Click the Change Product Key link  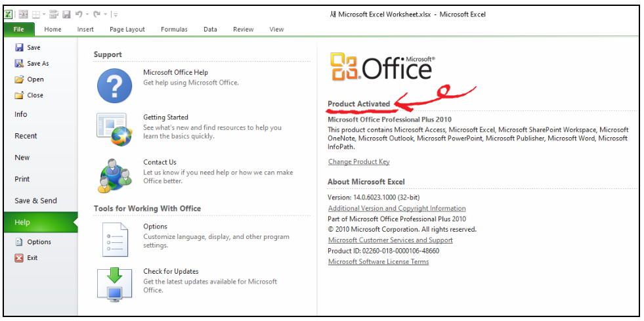tap(359, 161)
